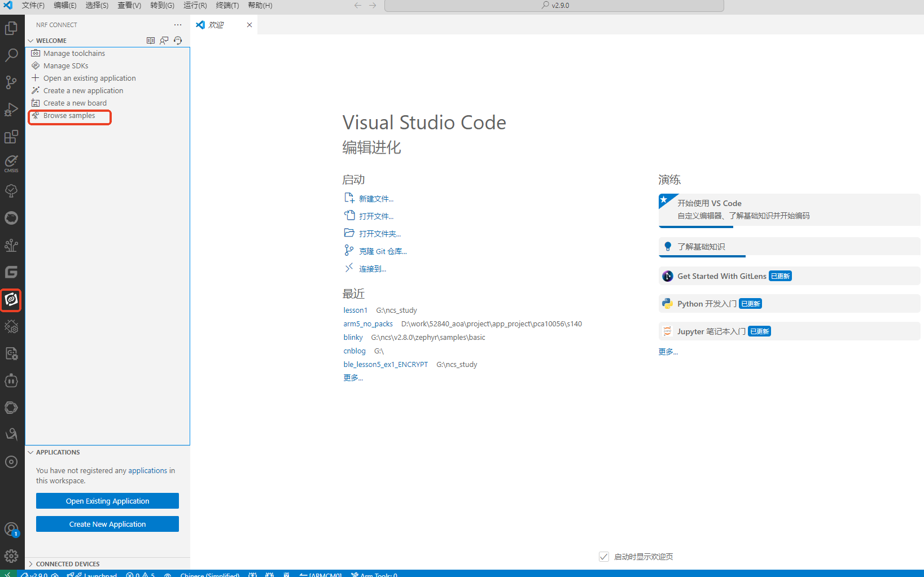Open the CMSIS view in activity bar
The image size is (924, 577).
11,164
